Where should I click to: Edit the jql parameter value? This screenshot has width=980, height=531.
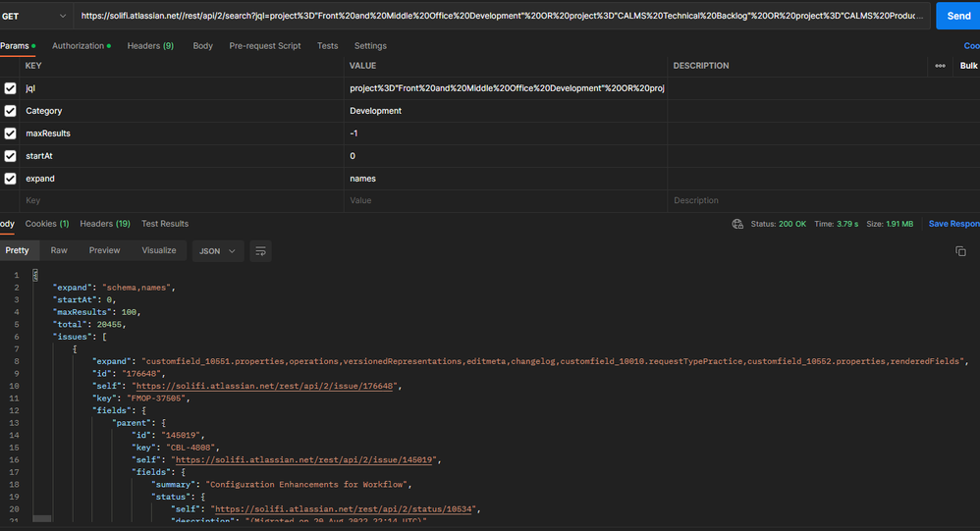click(506, 88)
